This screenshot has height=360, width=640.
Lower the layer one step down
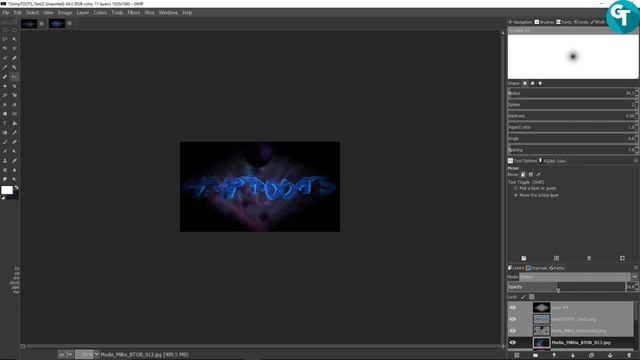pos(573,356)
